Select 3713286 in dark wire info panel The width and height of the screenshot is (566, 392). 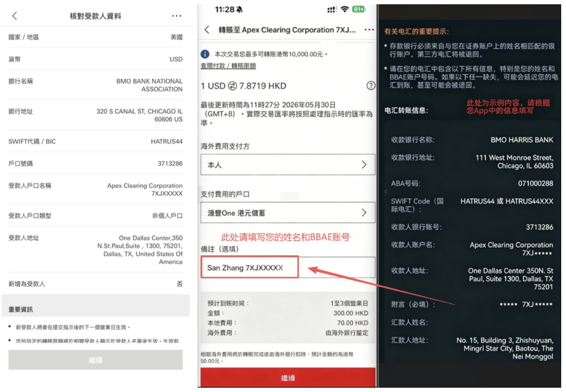click(x=539, y=227)
